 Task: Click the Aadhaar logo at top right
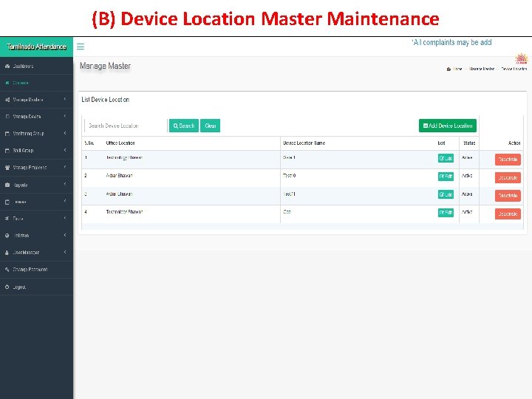(x=522, y=58)
